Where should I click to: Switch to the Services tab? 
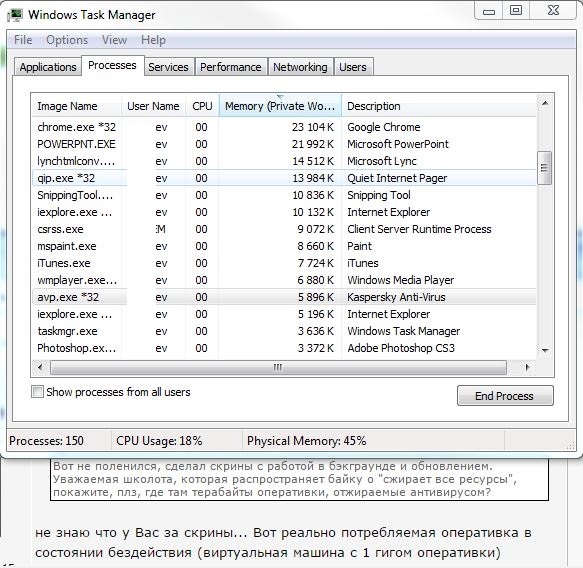click(x=168, y=67)
